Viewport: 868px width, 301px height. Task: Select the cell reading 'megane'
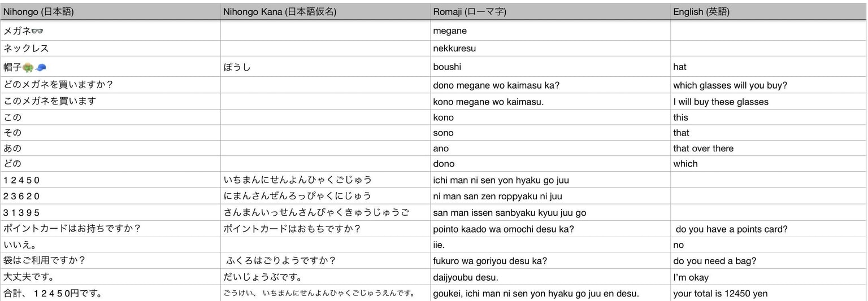click(x=550, y=30)
